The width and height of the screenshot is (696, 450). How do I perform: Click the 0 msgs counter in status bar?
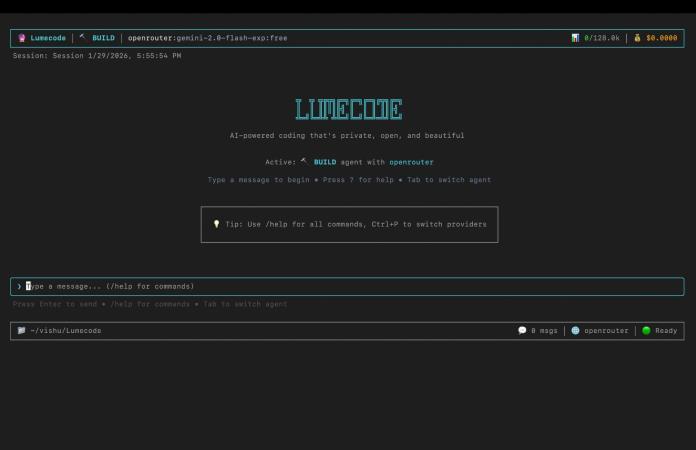(544, 331)
